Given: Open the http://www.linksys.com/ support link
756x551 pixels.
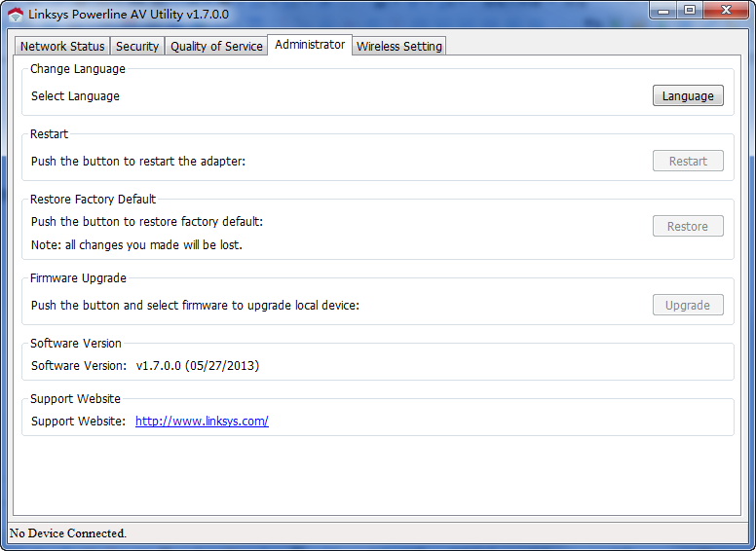Looking at the screenshot, I should 202,421.
